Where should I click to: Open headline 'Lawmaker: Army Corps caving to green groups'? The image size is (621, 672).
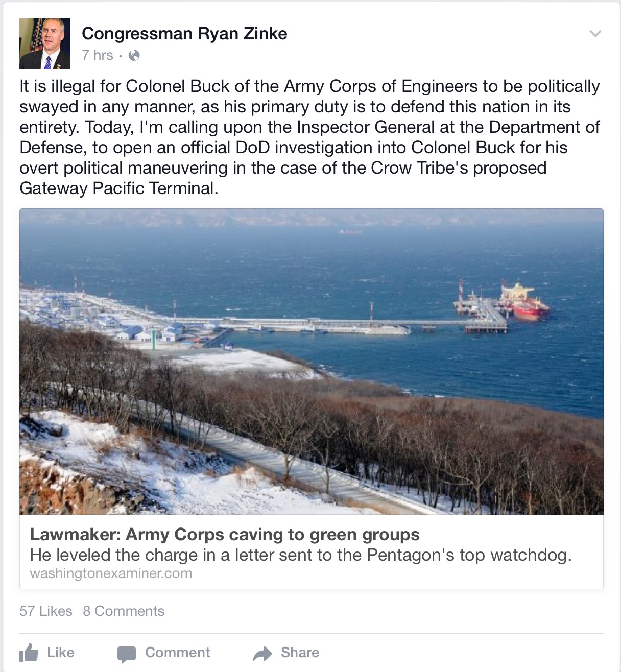(225, 534)
